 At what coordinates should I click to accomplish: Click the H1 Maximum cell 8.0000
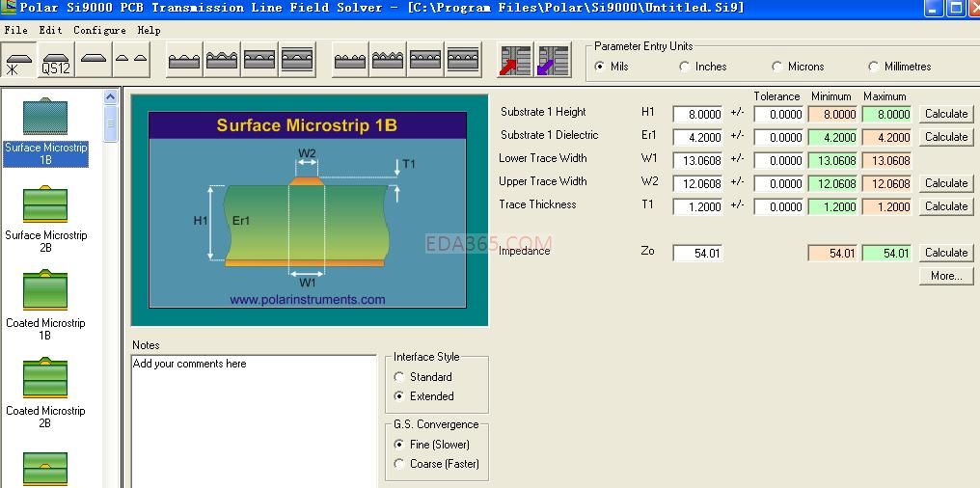886,115
